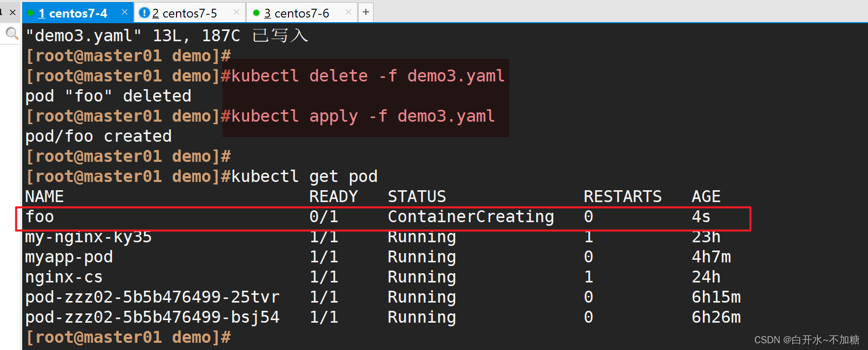This screenshot has width=868, height=350.
Task: Close the centos7-6 session tab
Action: click(349, 12)
